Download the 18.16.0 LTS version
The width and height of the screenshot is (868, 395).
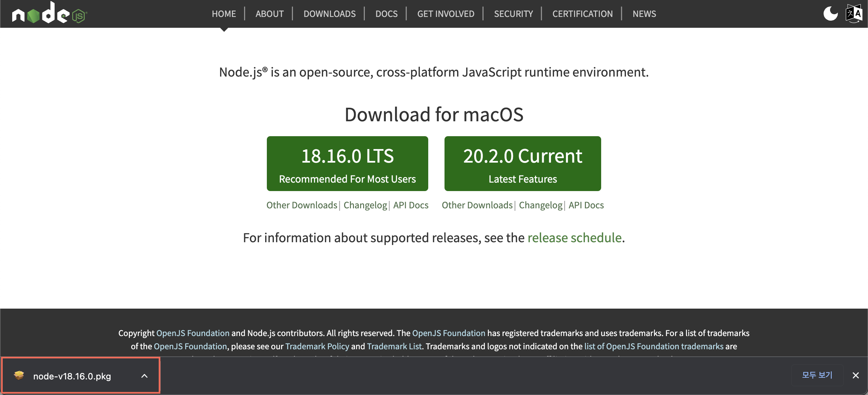pyautogui.click(x=347, y=164)
